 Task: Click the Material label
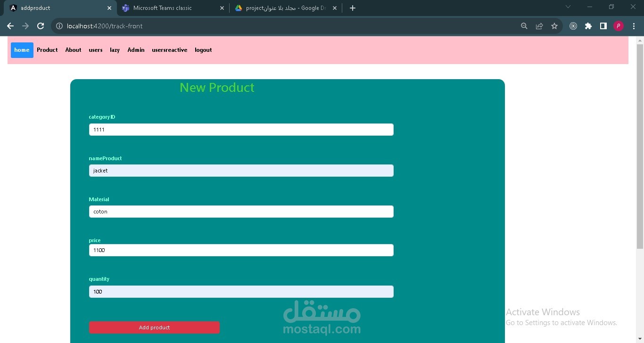[99, 199]
